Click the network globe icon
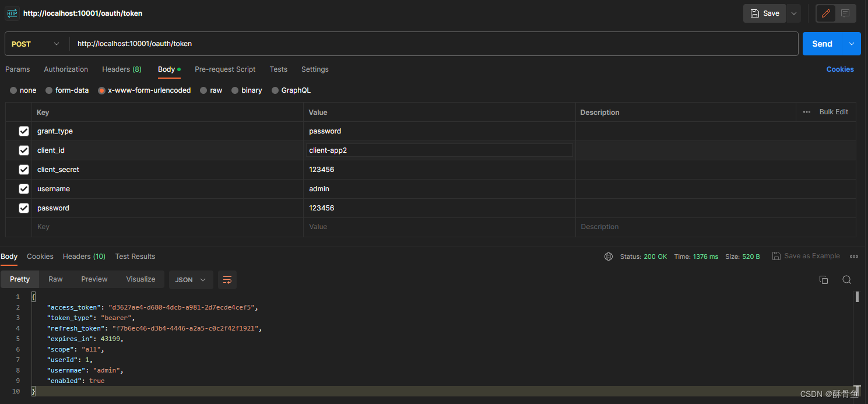The image size is (868, 404). point(609,257)
